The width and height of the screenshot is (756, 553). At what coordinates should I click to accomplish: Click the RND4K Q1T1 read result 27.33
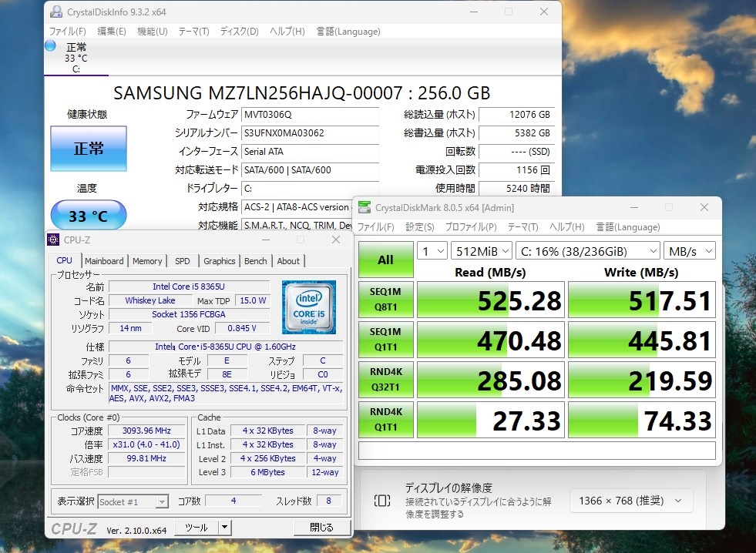coord(491,420)
